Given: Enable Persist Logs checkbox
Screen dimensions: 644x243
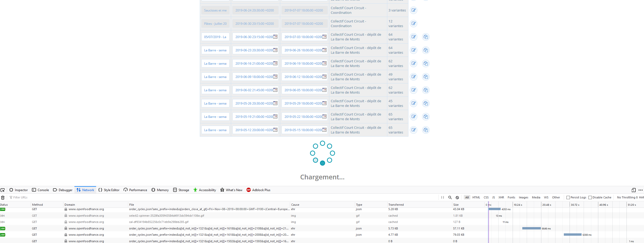Looking at the screenshot, I should point(568,198).
